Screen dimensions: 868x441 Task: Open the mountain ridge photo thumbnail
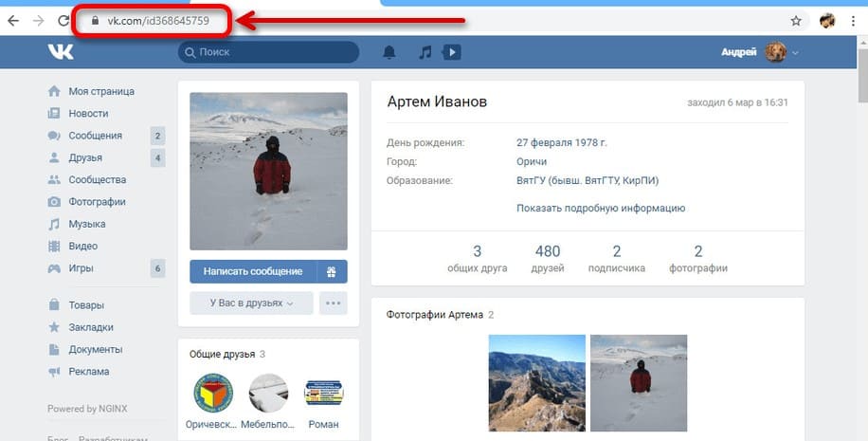pyautogui.click(x=537, y=383)
